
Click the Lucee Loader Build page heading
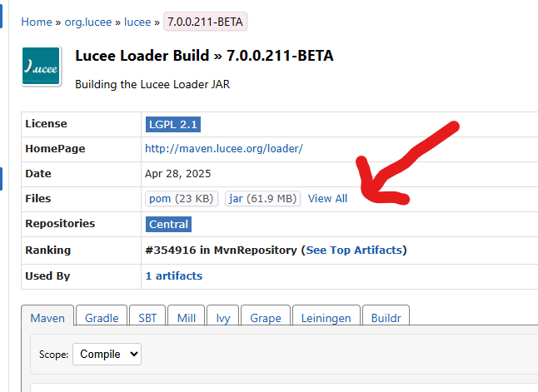click(x=204, y=56)
